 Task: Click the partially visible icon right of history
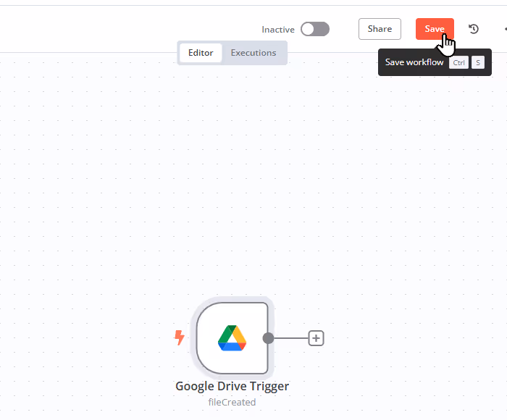tap(505, 29)
